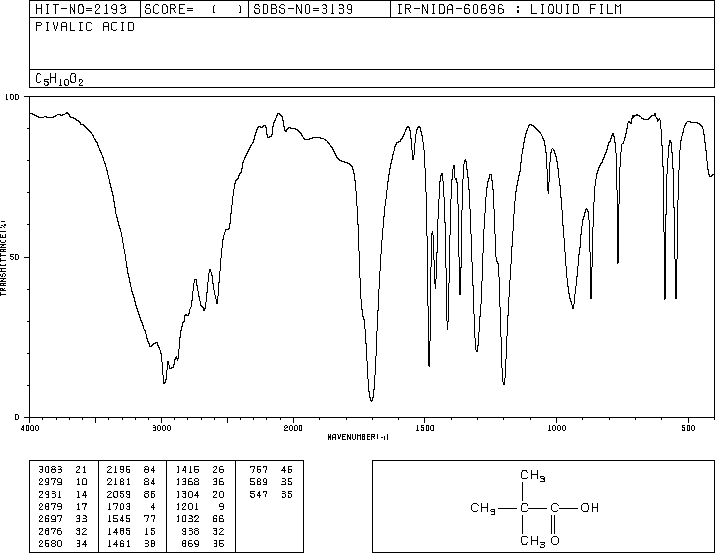Click the 2000 wavenumber axis label
Screen dimensions: 715x553
293,428
